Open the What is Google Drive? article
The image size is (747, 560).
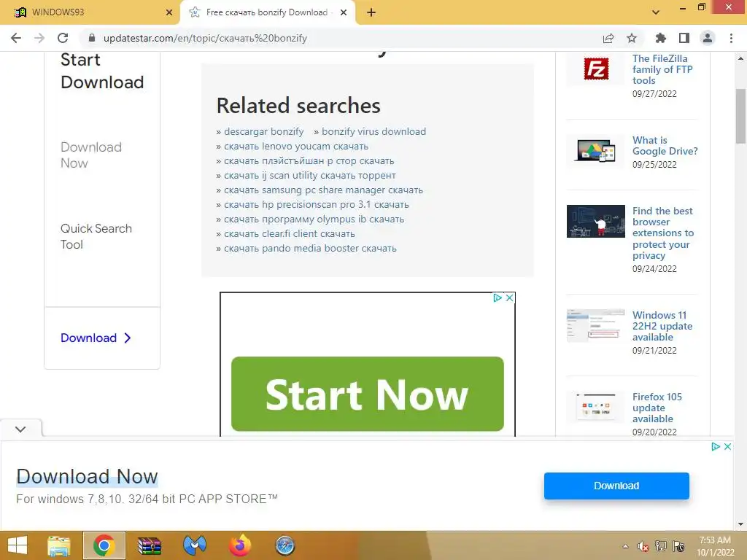pyautogui.click(x=665, y=146)
